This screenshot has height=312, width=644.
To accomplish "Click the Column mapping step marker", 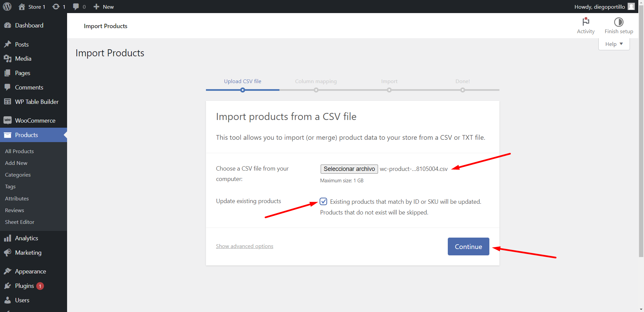I will 316,90.
